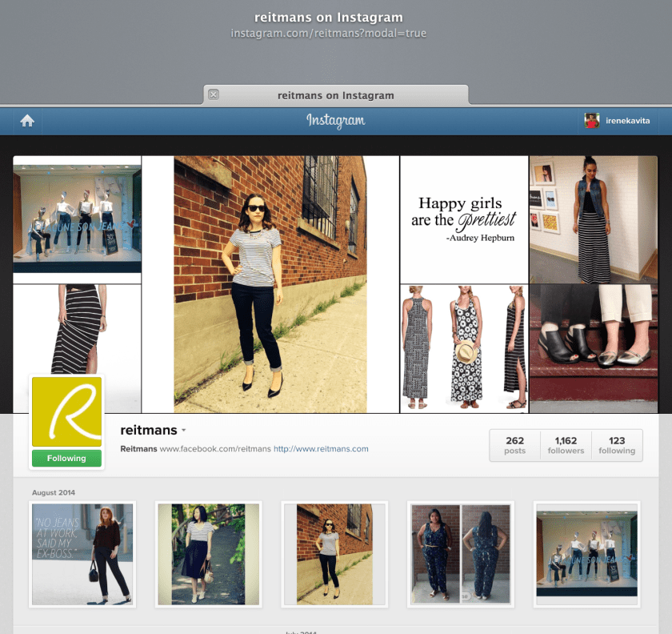This screenshot has height=634, width=672.
Task: Open the "No jeans at work" post thumbnail
Action: coord(83,553)
